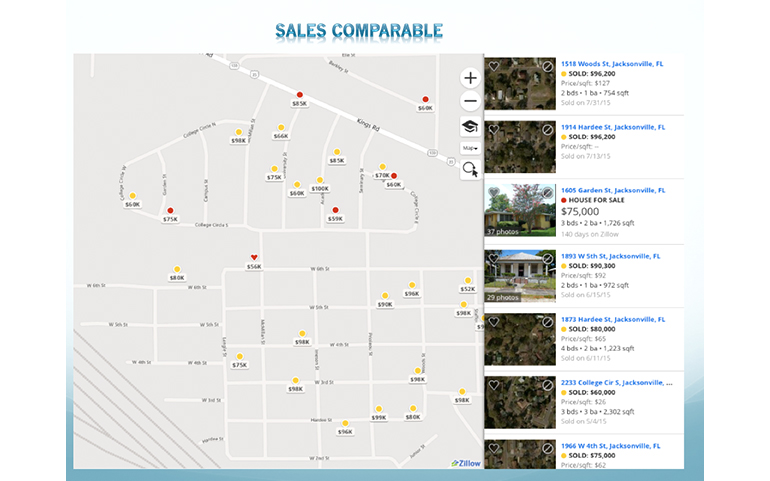The image size is (770, 481).
Task: Zoom out of the map
Action: point(470,102)
